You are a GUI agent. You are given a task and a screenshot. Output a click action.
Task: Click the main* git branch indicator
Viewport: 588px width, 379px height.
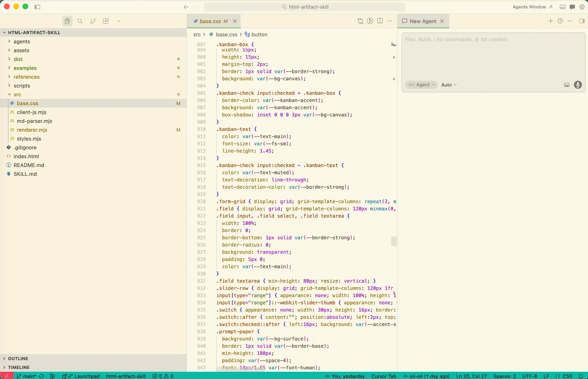tap(26, 376)
